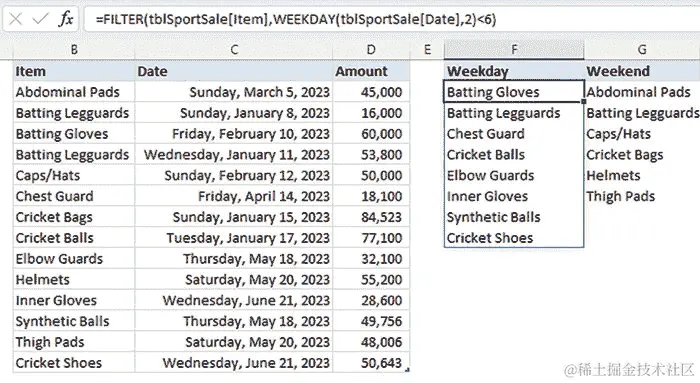
Task: Click the cell showing 84,523
Action: [371, 217]
